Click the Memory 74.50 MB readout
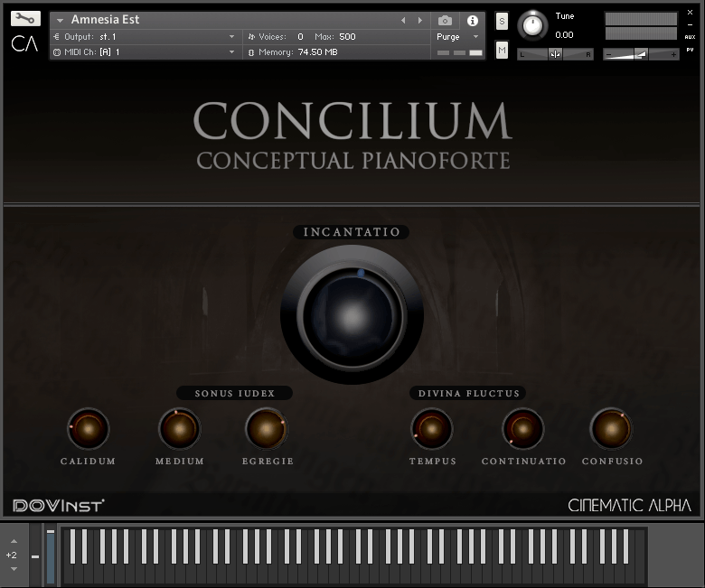This screenshot has height=588, width=705. 317,52
